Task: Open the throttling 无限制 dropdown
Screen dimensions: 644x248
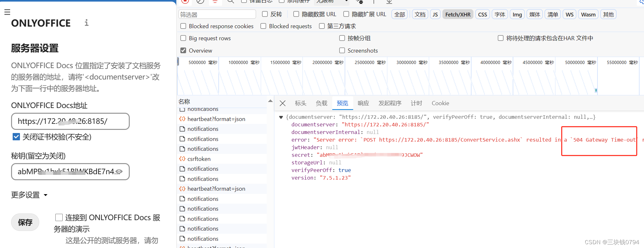Action: pyautogui.click(x=332, y=2)
